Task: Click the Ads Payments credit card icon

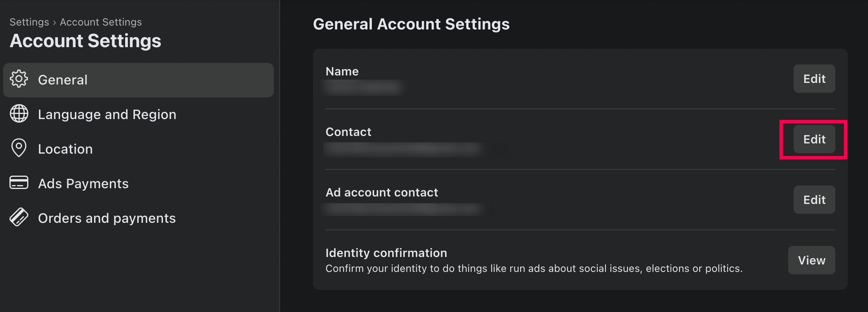Action: pos(19,183)
